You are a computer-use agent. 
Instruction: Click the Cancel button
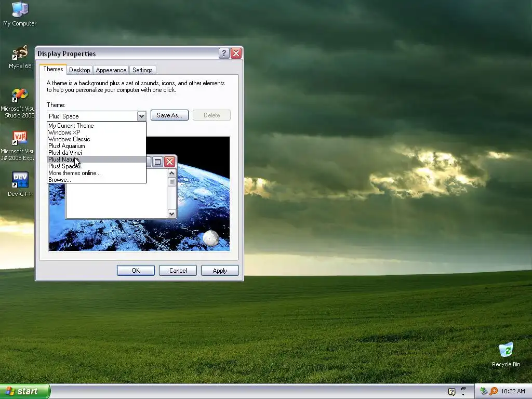[178, 270]
